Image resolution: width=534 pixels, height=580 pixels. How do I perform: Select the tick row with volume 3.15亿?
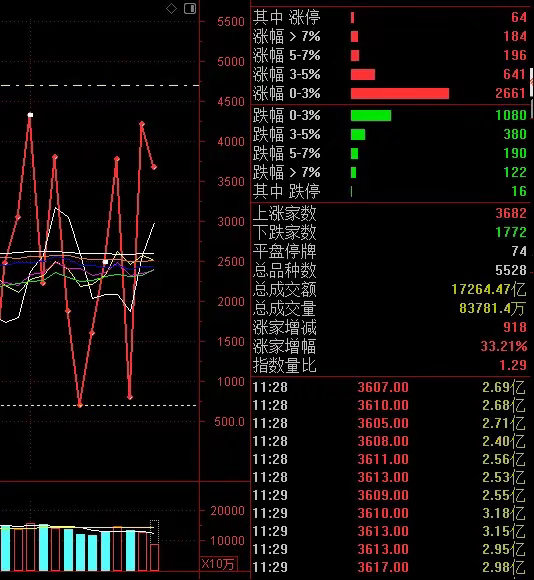click(390, 531)
